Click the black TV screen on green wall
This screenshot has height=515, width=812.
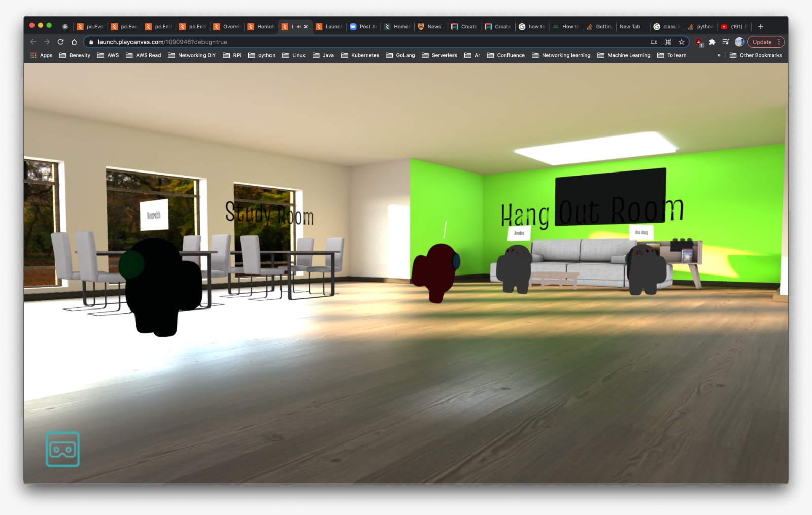(x=611, y=197)
